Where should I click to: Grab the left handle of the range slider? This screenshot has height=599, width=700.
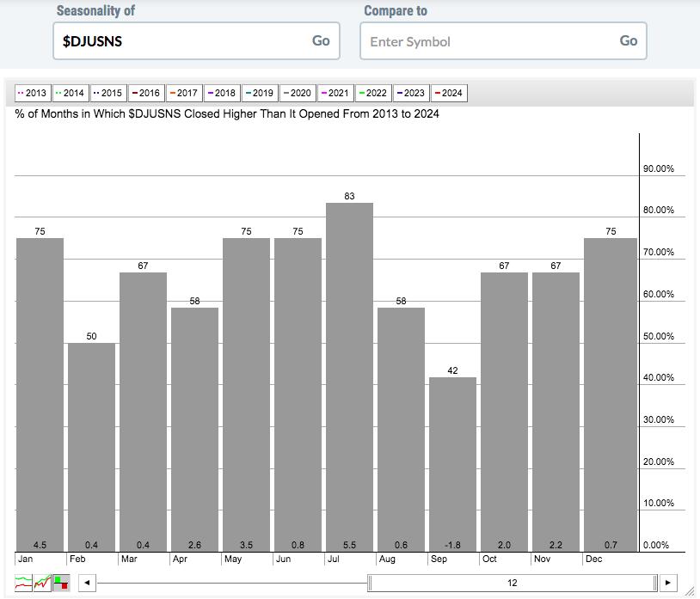pyautogui.click(x=370, y=583)
